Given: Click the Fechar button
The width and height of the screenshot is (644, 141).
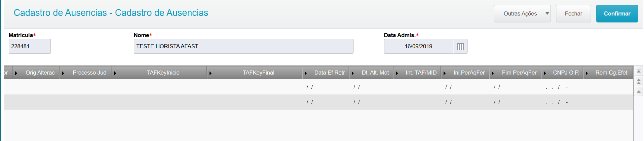Looking at the screenshot, I should 573,14.
